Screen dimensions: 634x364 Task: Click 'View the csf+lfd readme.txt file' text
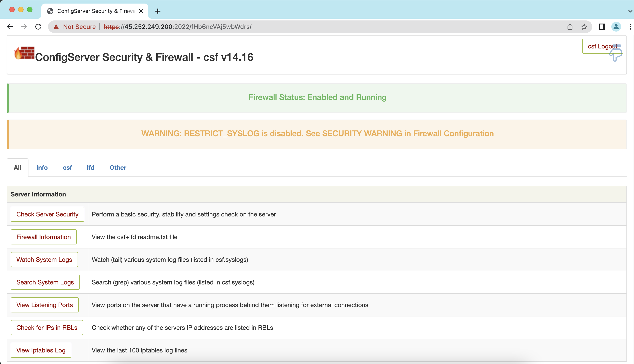pyautogui.click(x=134, y=237)
